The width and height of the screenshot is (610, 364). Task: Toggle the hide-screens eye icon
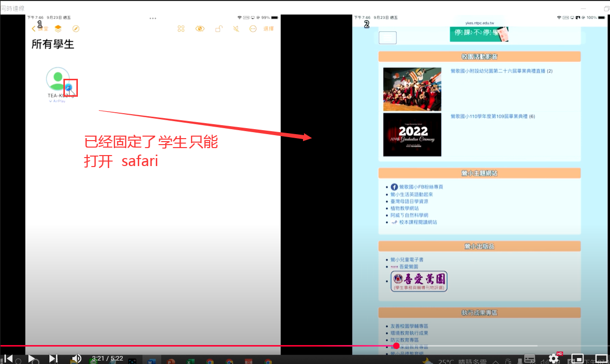(x=200, y=29)
